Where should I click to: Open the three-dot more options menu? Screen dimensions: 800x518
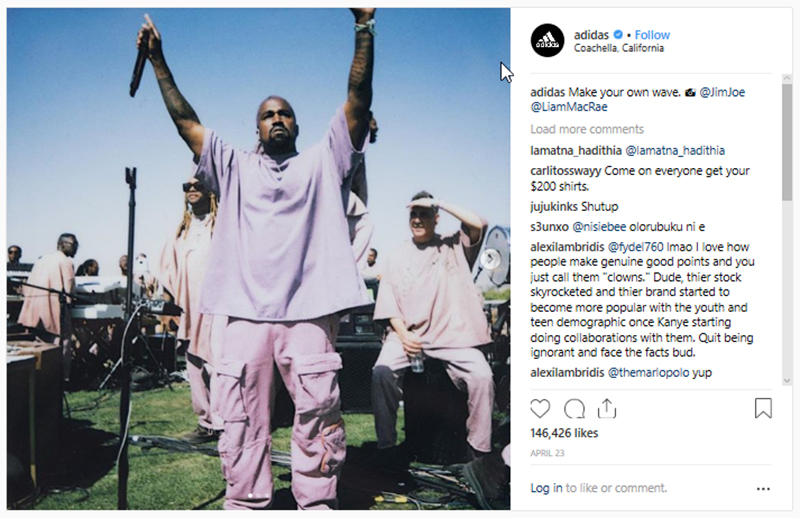[x=763, y=489]
